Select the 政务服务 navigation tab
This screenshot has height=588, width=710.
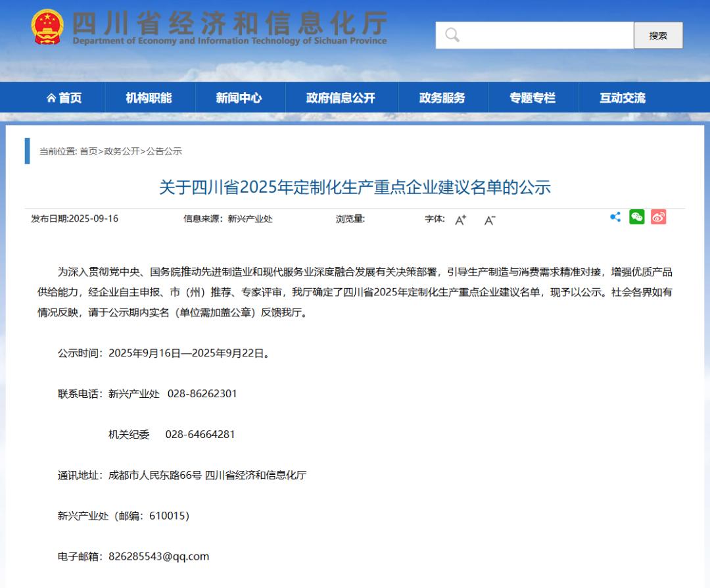pos(443,97)
